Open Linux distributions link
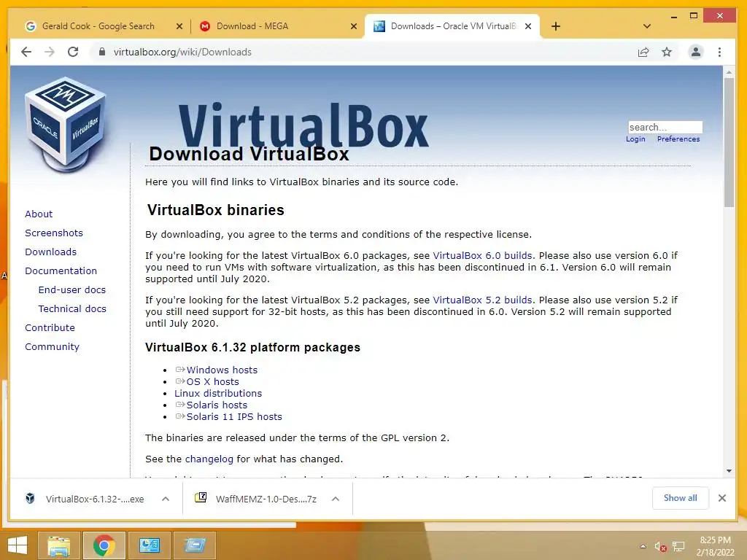 pyautogui.click(x=218, y=393)
